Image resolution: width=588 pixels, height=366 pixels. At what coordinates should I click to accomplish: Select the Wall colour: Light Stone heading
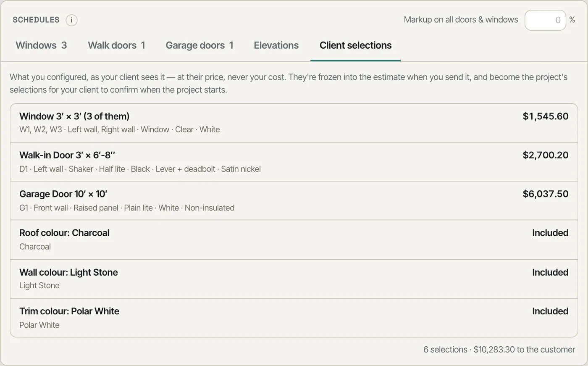point(68,272)
